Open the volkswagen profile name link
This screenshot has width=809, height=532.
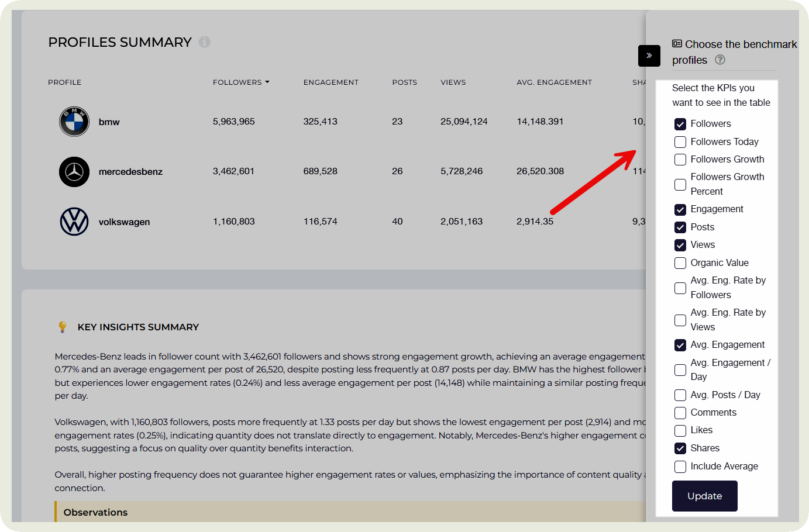click(124, 222)
